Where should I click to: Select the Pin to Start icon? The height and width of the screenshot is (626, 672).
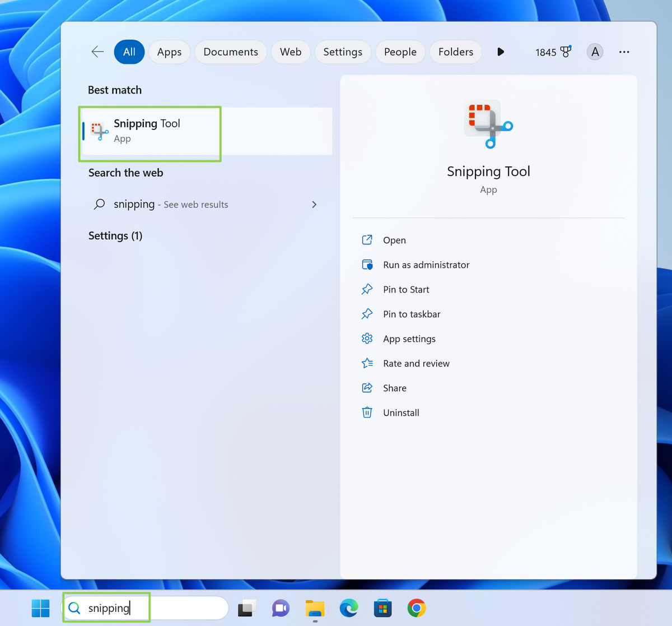click(367, 289)
